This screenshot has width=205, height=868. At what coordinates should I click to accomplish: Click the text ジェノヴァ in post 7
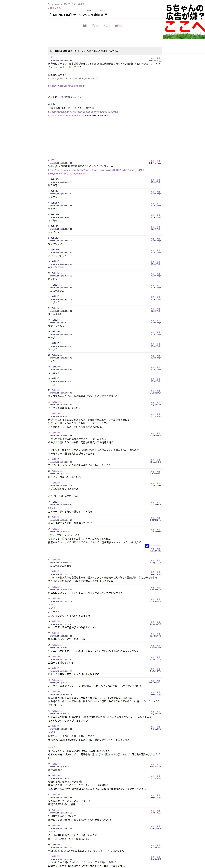[x=54, y=232]
